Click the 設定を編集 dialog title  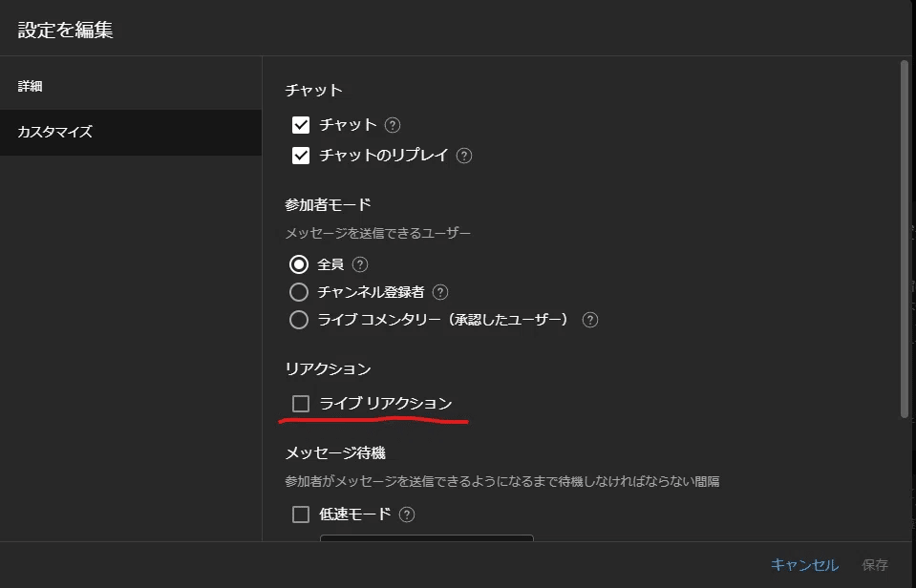65,30
